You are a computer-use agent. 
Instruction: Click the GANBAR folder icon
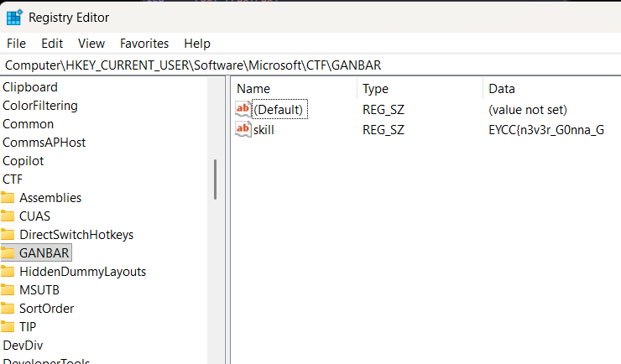[8, 252]
